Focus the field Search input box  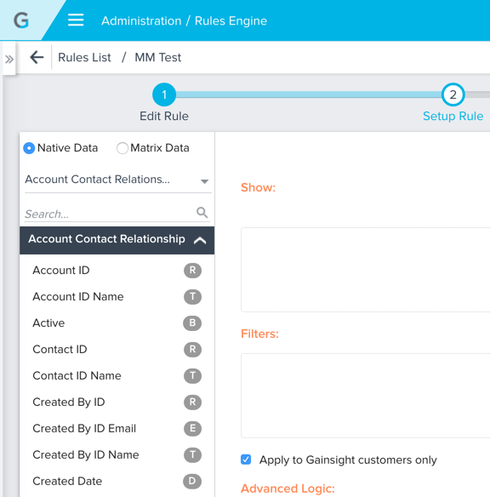(110, 214)
